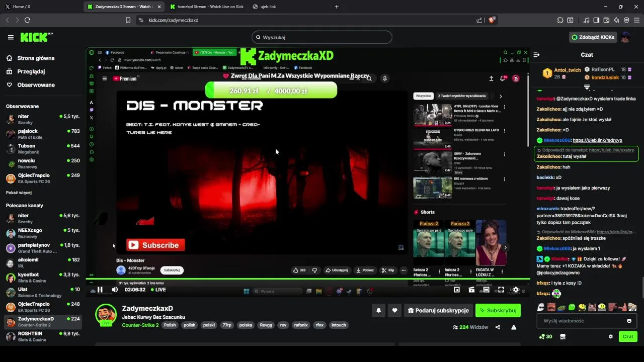Switch to ujeb link tab
The width and height of the screenshot is (644, 362).
268,7
